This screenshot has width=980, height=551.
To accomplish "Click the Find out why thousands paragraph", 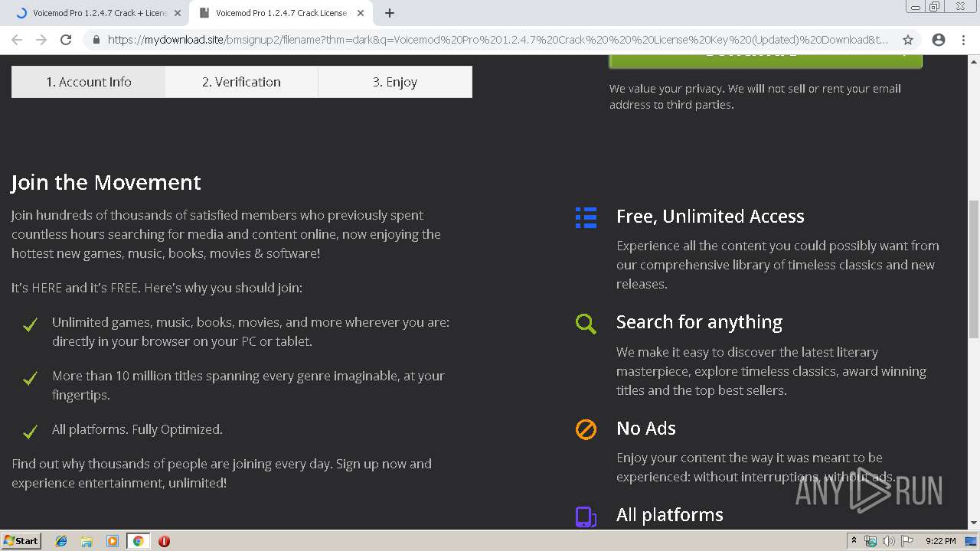I will [x=222, y=473].
